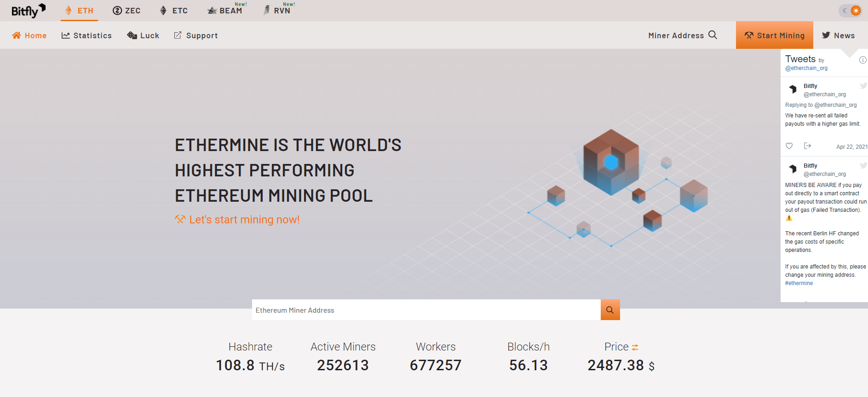Click the Active Miners value 252613

[343, 365]
